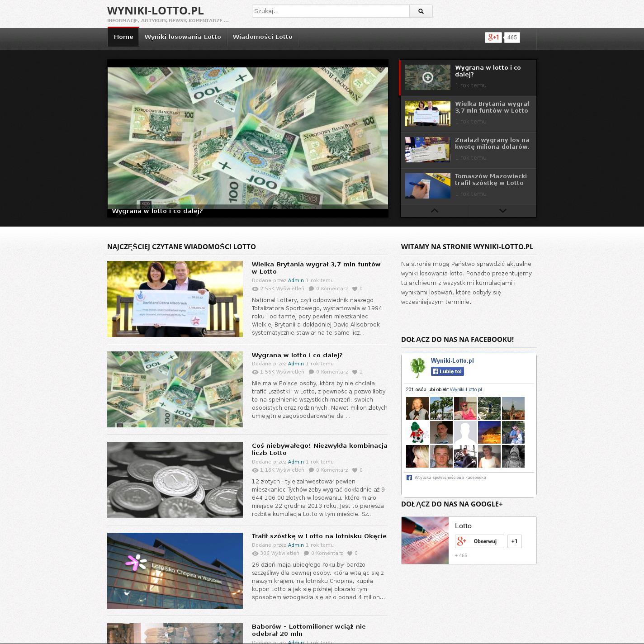
Task: Click Admin author link on Wielka Brytania article
Action: [296, 280]
